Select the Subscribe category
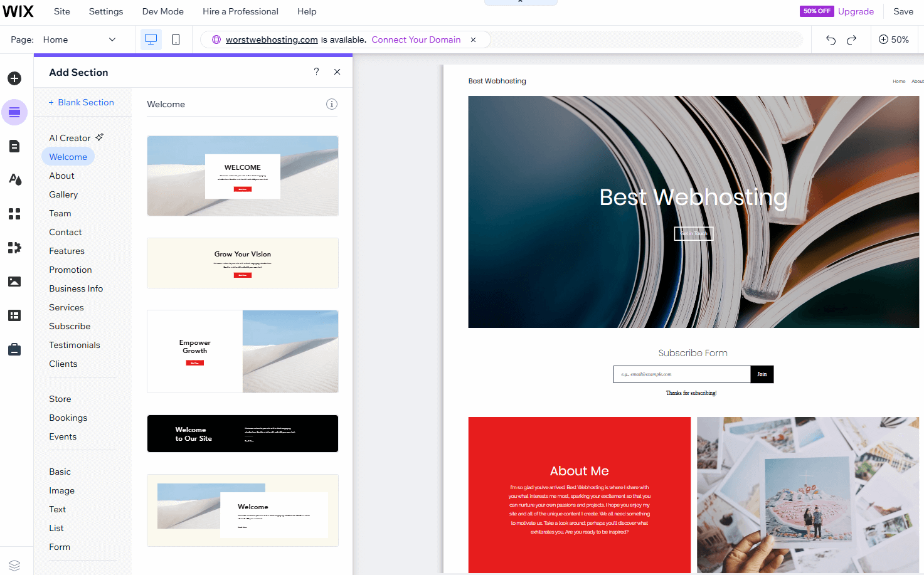This screenshot has height=575, width=924. (x=70, y=326)
